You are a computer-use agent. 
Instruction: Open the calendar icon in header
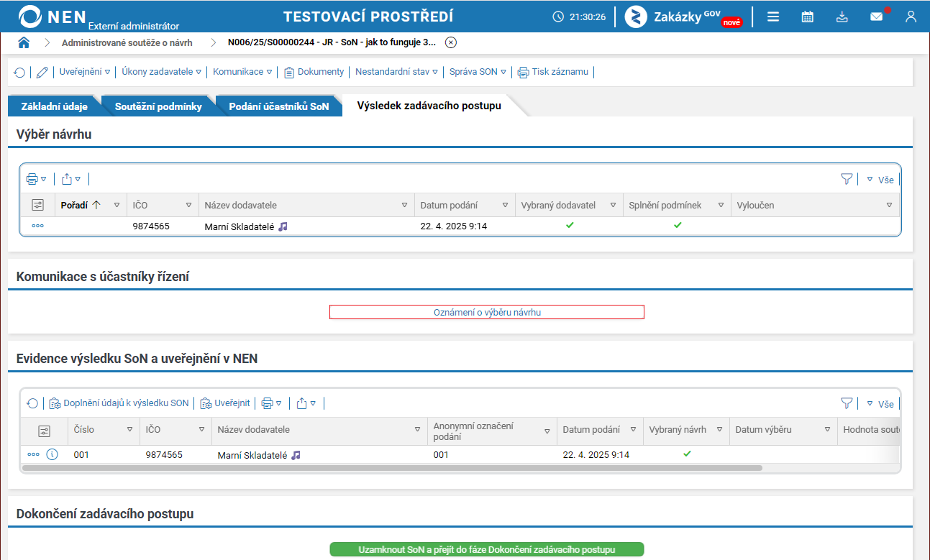point(807,17)
